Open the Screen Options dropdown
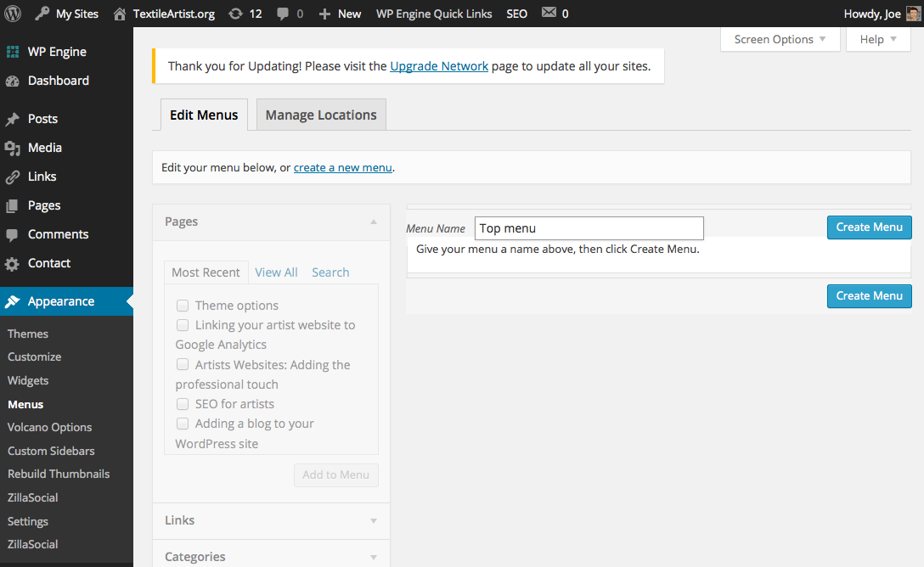This screenshot has height=567, width=924. coord(780,39)
